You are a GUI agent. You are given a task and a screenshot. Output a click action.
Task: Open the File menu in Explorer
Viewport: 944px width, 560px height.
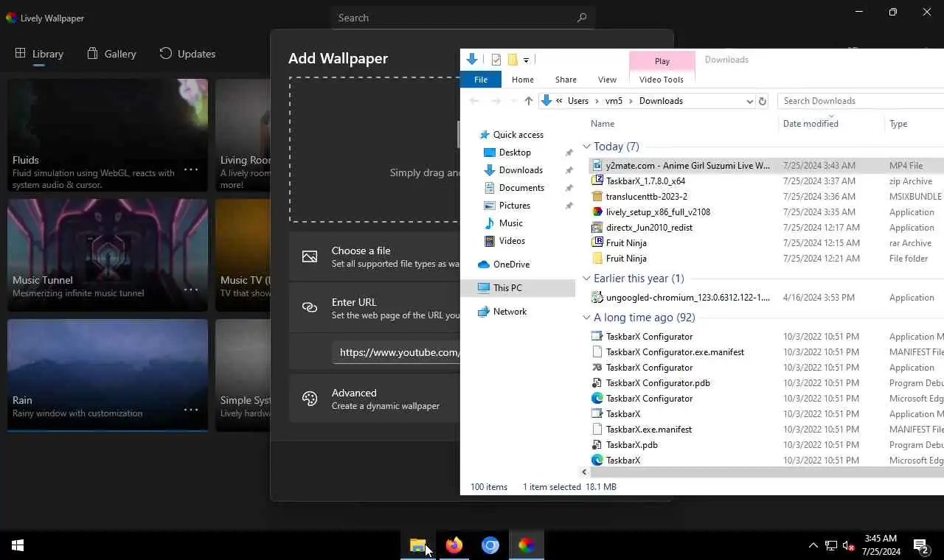481,80
